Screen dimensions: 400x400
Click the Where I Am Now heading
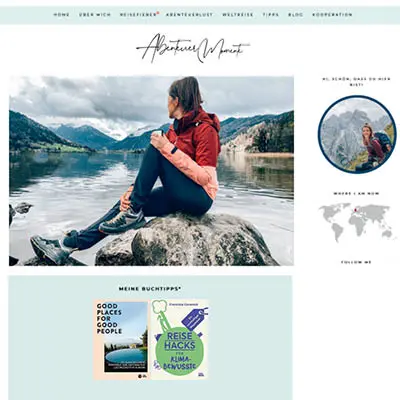(x=356, y=194)
